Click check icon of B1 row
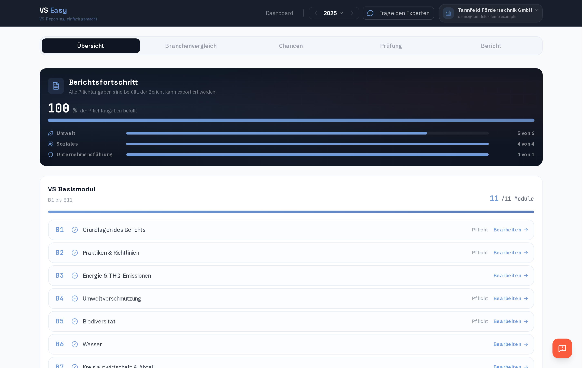Image resolution: width=588 pixels, height=368 pixels. (75, 230)
